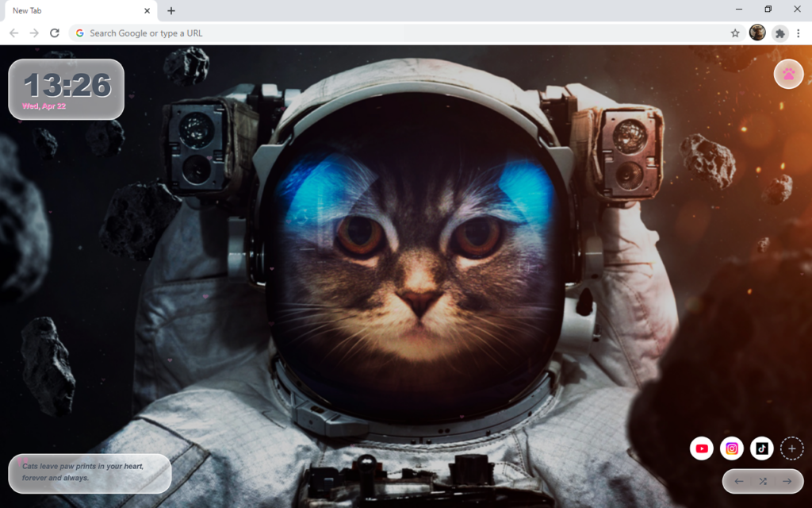Open the profile avatar menu
The height and width of the screenshot is (508, 812).
[757, 33]
